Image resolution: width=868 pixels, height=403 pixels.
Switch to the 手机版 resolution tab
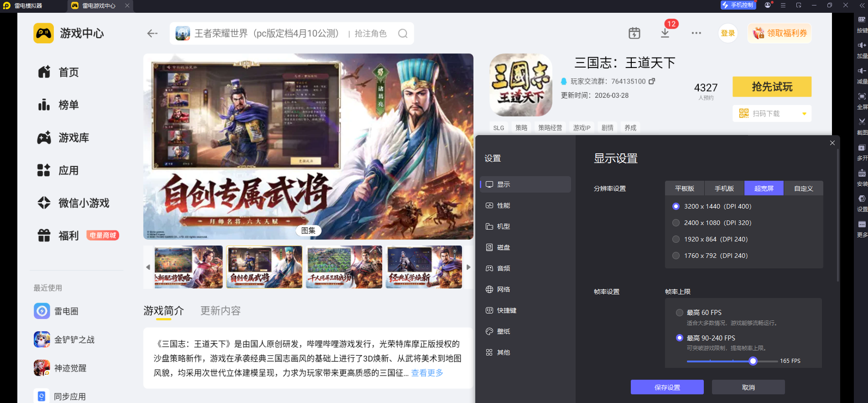click(724, 188)
